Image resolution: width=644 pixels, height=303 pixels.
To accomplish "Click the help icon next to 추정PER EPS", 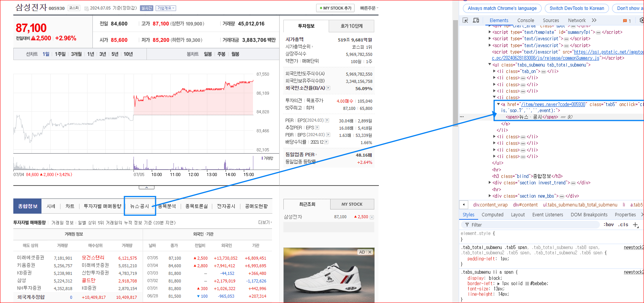I will [317, 128].
